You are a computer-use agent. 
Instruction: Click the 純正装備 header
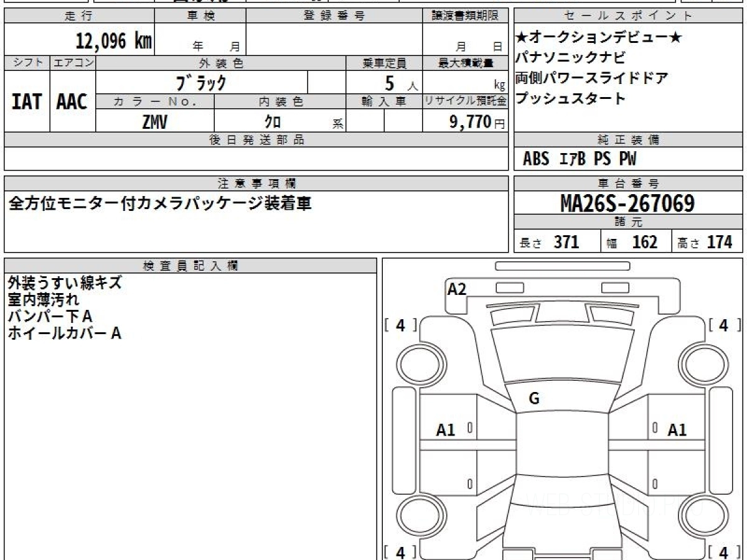click(628, 140)
